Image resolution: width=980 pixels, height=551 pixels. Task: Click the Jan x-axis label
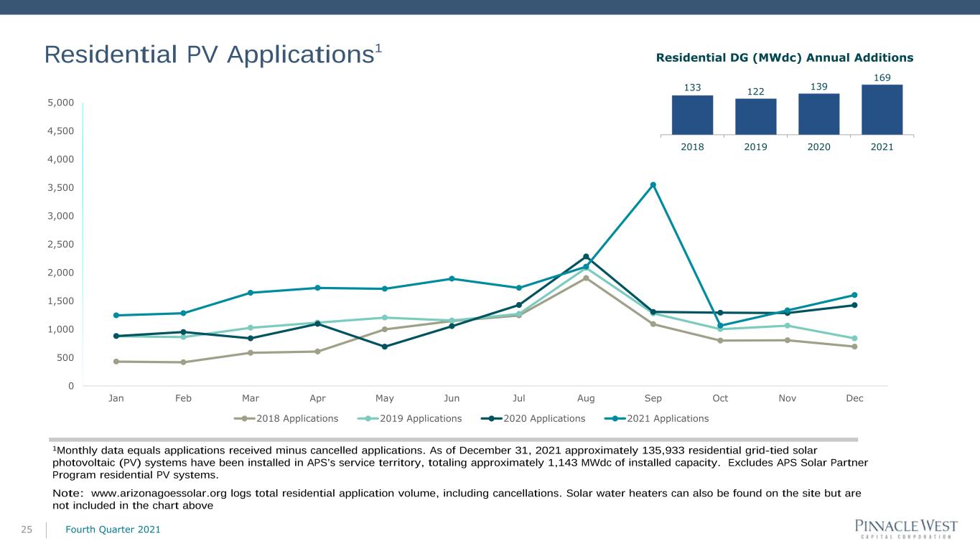[x=116, y=398]
